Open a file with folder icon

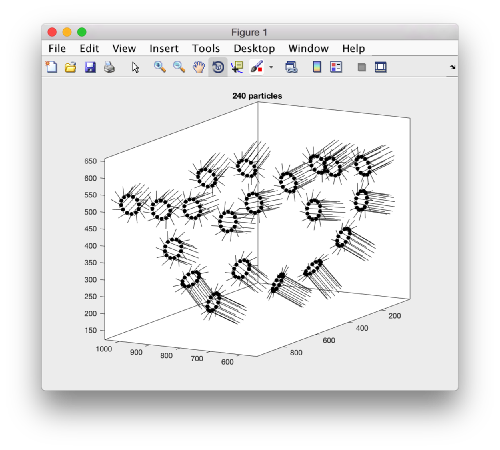click(x=70, y=67)
